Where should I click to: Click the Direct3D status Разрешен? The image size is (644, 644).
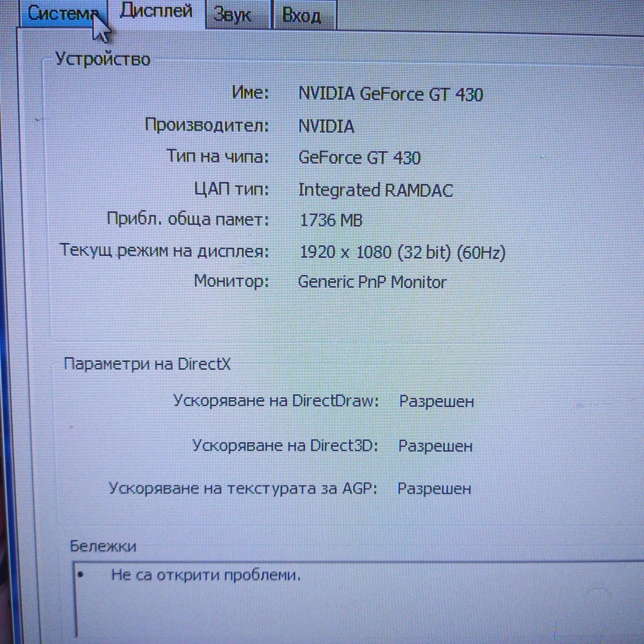(x=435, y=446)
